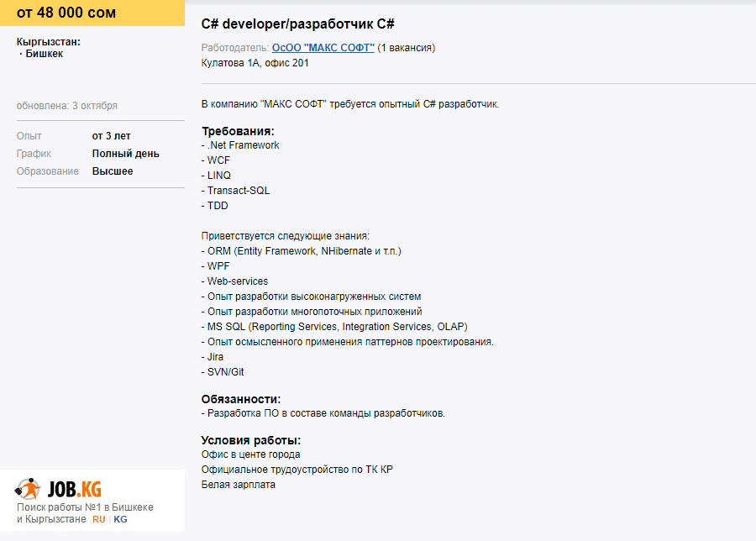Click the Условия работы section heading

pos(251,440)
